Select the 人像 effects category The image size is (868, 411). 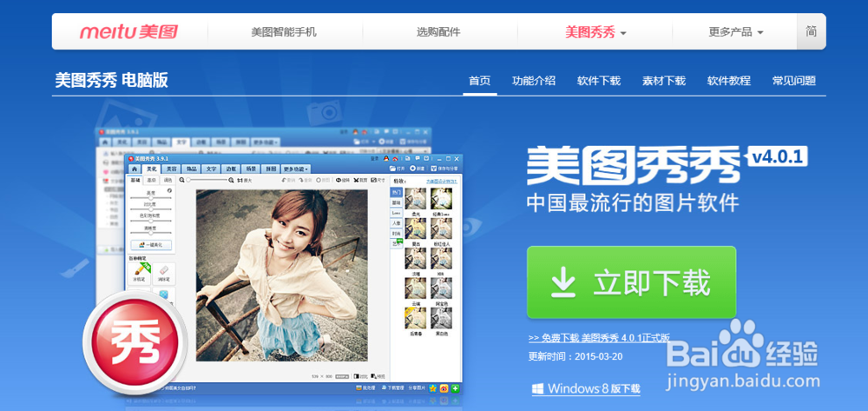pos(397,223)
